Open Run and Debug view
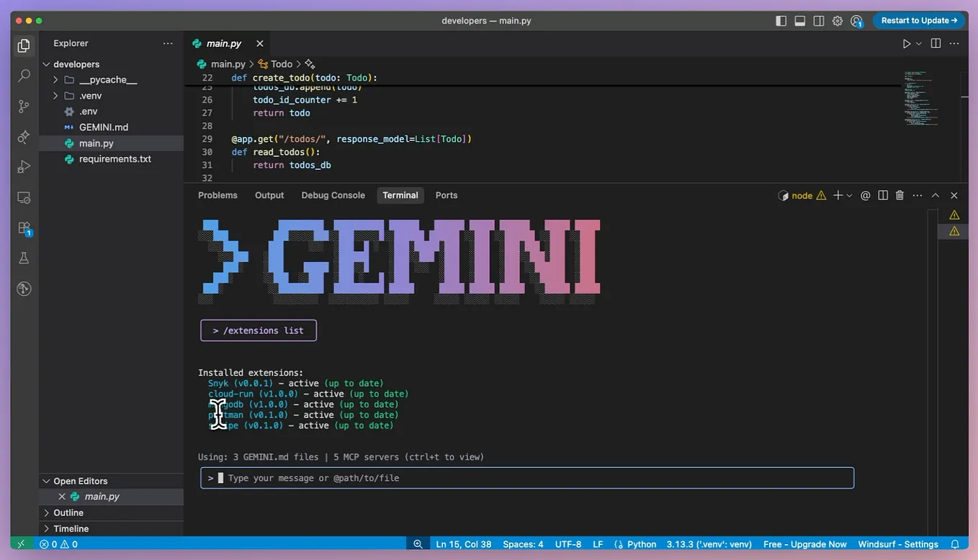 pos(24,167)
